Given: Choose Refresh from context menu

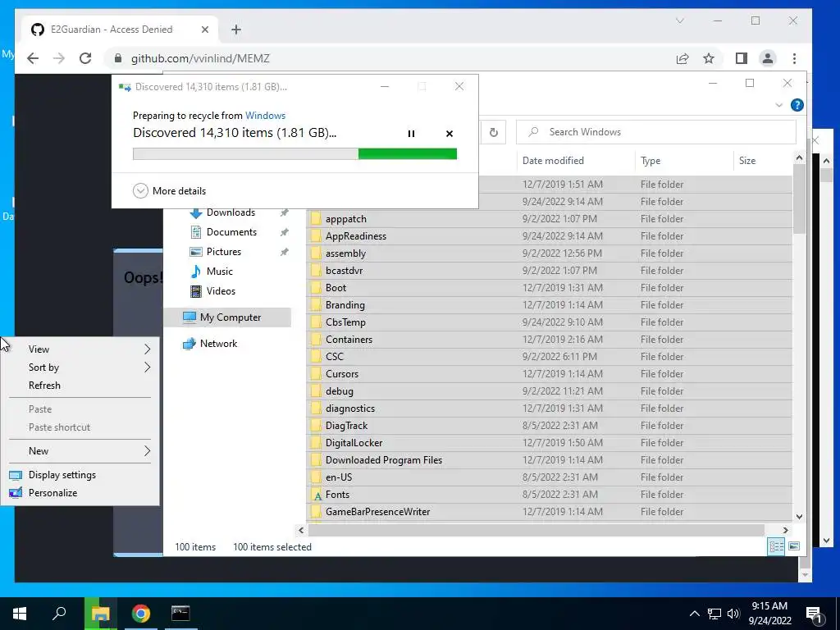Looking at the screenshot, I should coord(80,386).
